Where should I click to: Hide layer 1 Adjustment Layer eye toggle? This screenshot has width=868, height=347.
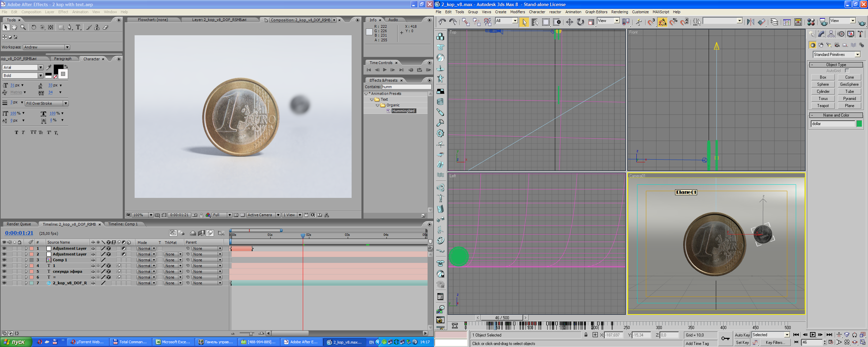pos(4,248)
